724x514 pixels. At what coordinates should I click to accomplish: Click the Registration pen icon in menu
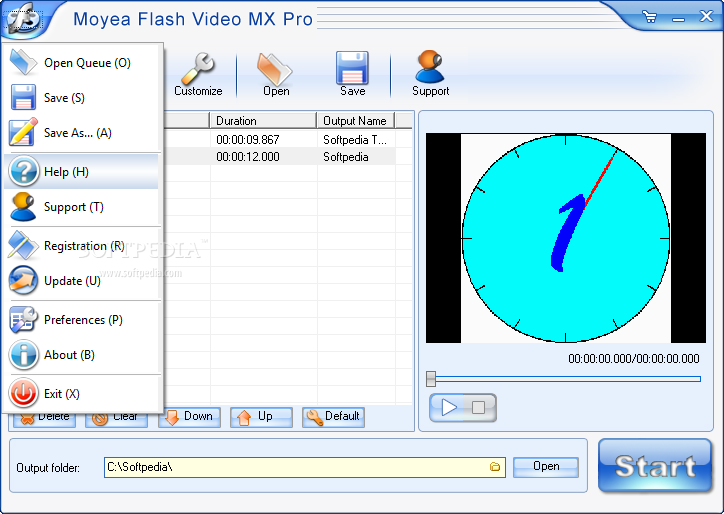pyautogui.click(x=23, y=245)
